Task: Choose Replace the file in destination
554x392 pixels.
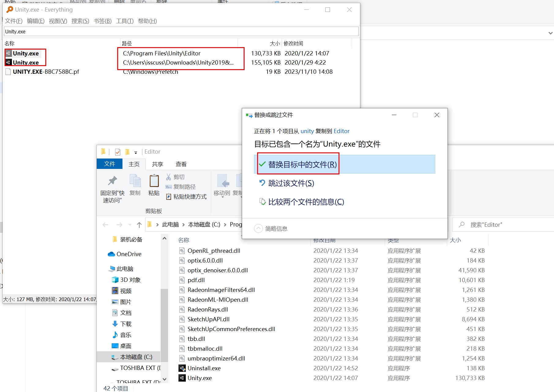Action: coord(344,164)
